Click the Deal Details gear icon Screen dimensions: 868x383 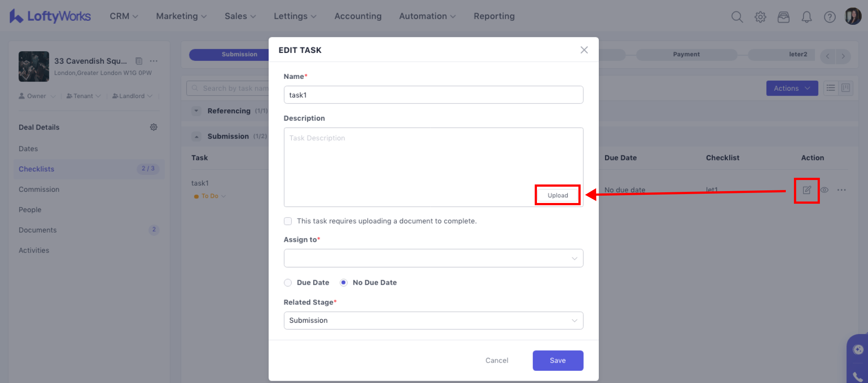[x=154, y=127]
